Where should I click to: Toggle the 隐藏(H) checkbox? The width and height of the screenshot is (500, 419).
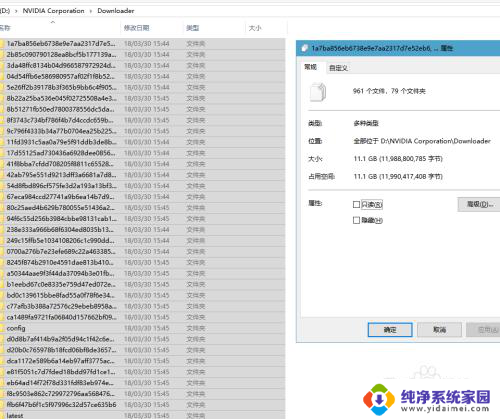click(x=356, y=220)
